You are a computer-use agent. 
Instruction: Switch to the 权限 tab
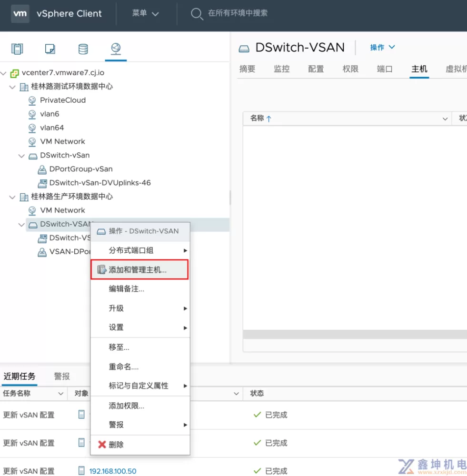pos(350,69)
